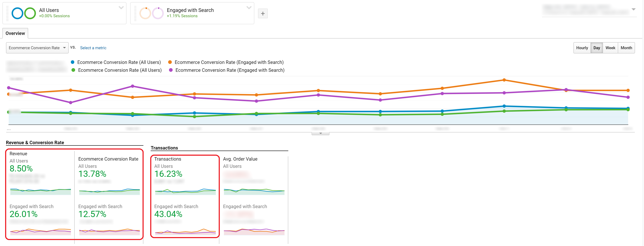The height and width of the screenshot is (246, 644).
Task: Click blue legend dot for All Users
Action: pyautogui.click(x=73, y=62)
